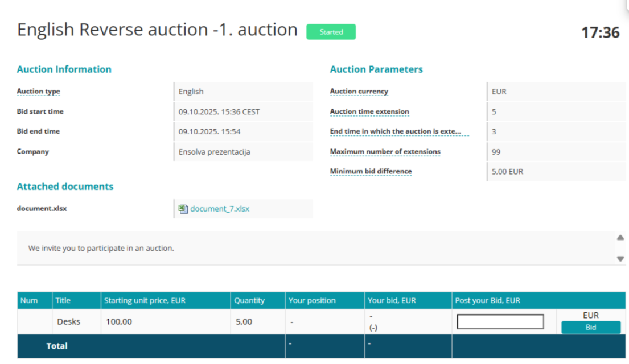This screenshot has height=364, width=629.
Task: Click the Minimum bid difference label
Action: [x=371, y=171]
